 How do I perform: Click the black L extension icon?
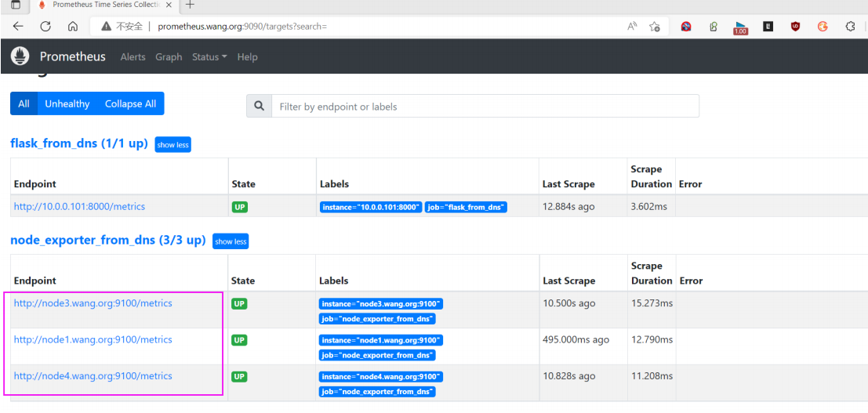(768, 26)
